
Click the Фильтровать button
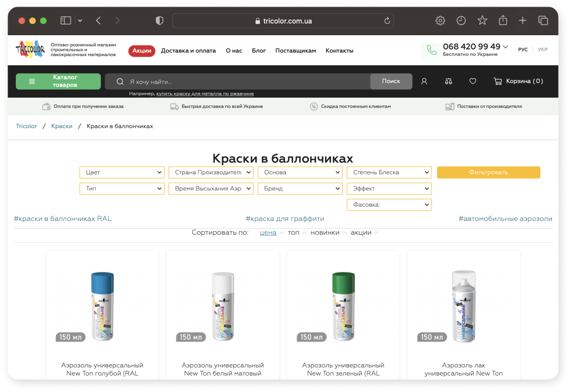pyautogui.click(x=488, y=172)
